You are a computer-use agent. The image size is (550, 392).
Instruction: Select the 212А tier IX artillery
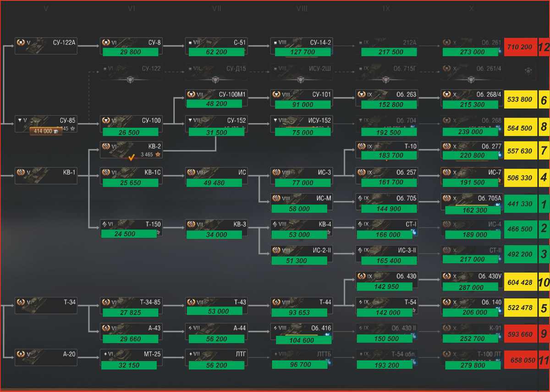pyautogui.click(x=387, y=46)
